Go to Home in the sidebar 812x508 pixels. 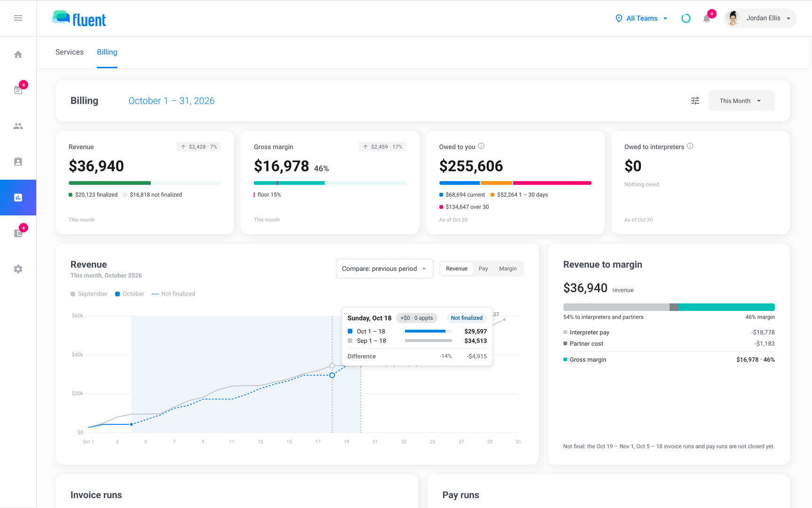click(18, 55)
